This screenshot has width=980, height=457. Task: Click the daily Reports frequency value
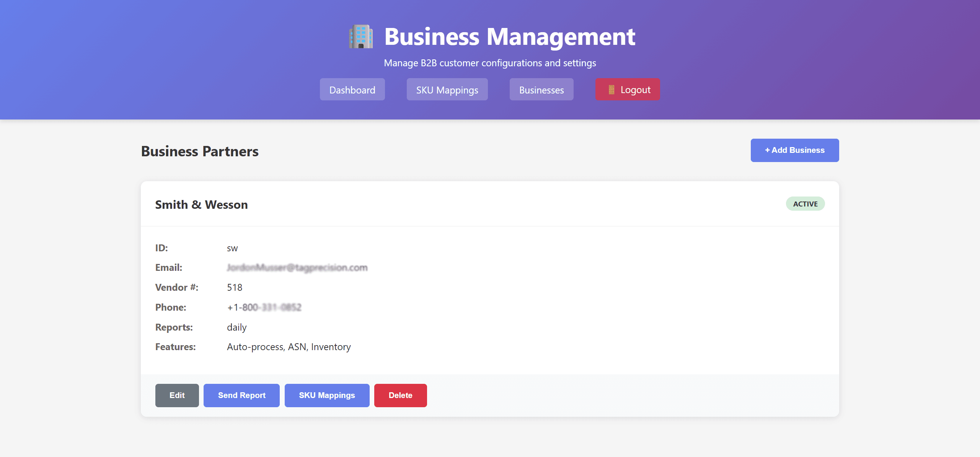236,327
